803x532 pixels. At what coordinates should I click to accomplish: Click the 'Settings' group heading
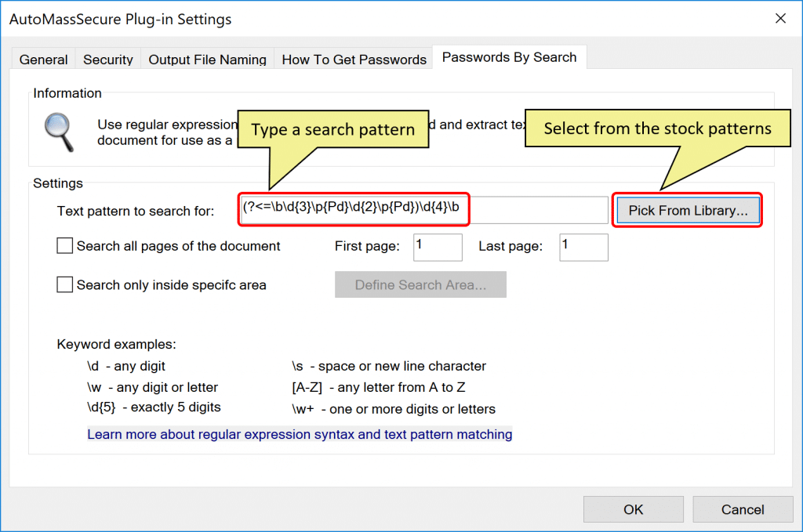58,183
